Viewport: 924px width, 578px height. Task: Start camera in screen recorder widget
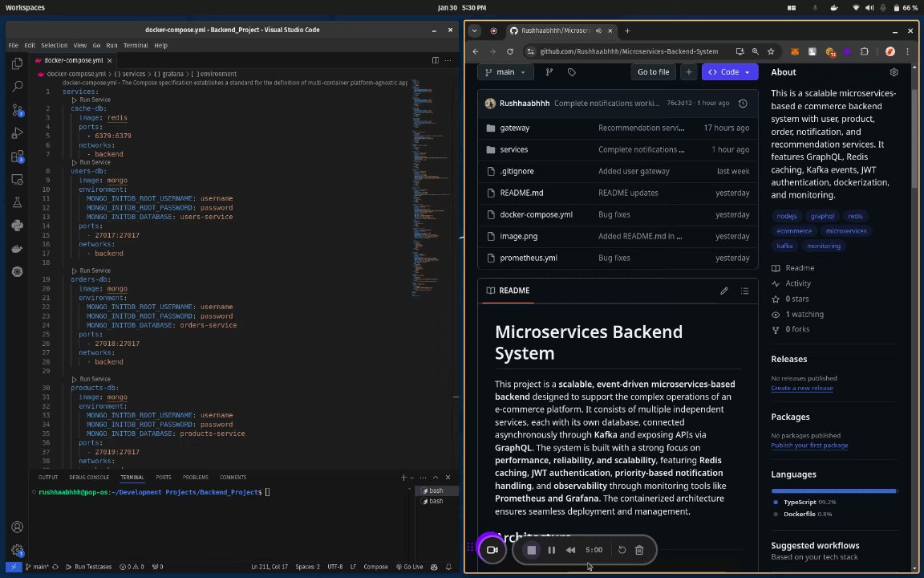492,550
